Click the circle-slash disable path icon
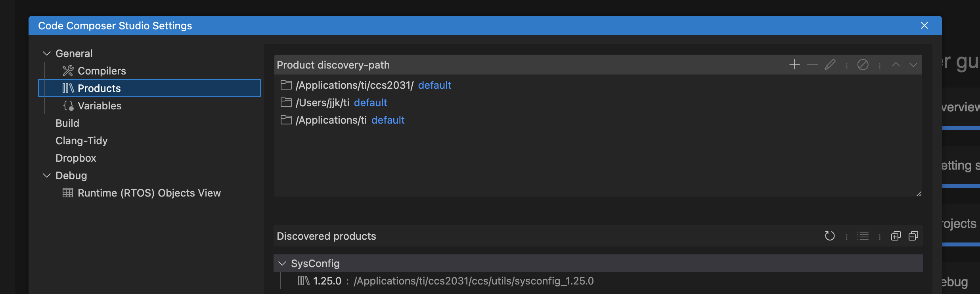980x294 pixels. [x=863, y=65]
